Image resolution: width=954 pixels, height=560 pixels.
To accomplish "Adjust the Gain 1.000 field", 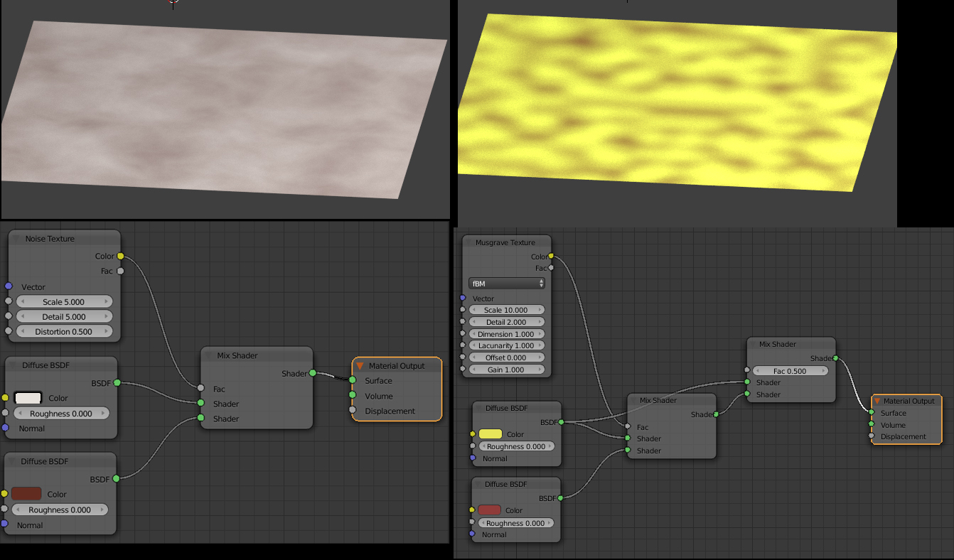I will [506, 370].
